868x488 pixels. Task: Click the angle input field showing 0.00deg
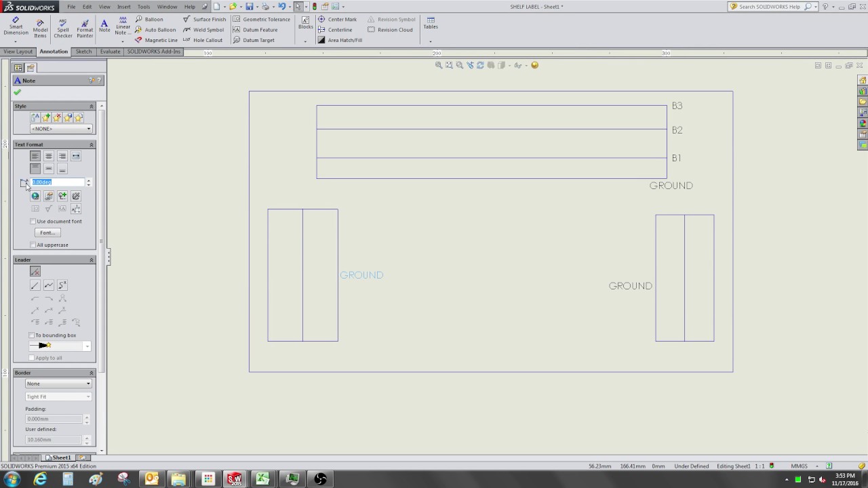coord(58,182)
